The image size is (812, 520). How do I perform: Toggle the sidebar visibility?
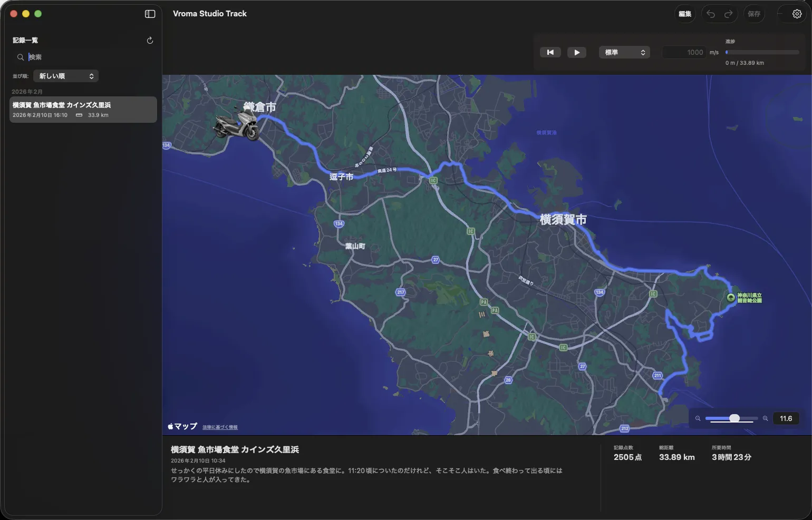pyautogui.click(x=150, y=14)
